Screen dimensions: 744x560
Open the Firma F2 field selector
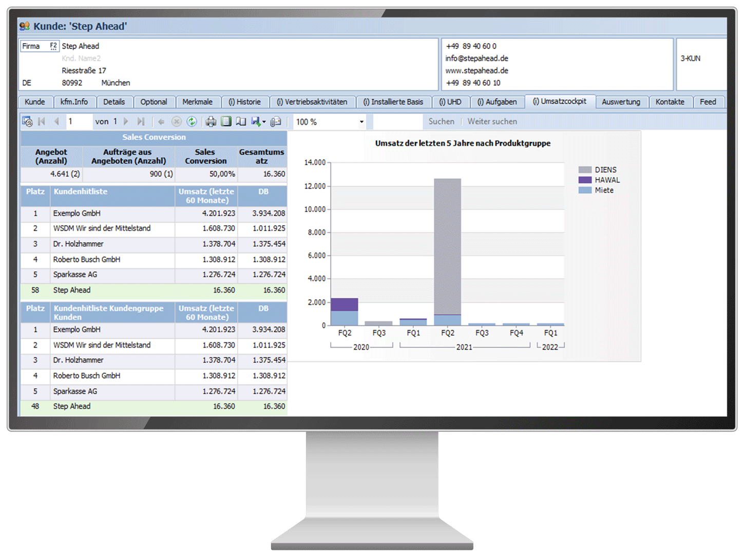click(x=53, y=46)
